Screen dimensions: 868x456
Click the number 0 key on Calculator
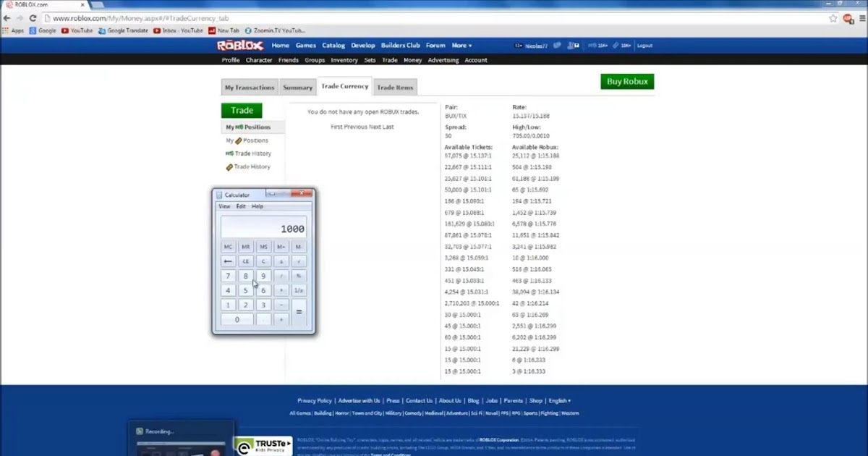[x=237, y=319]
